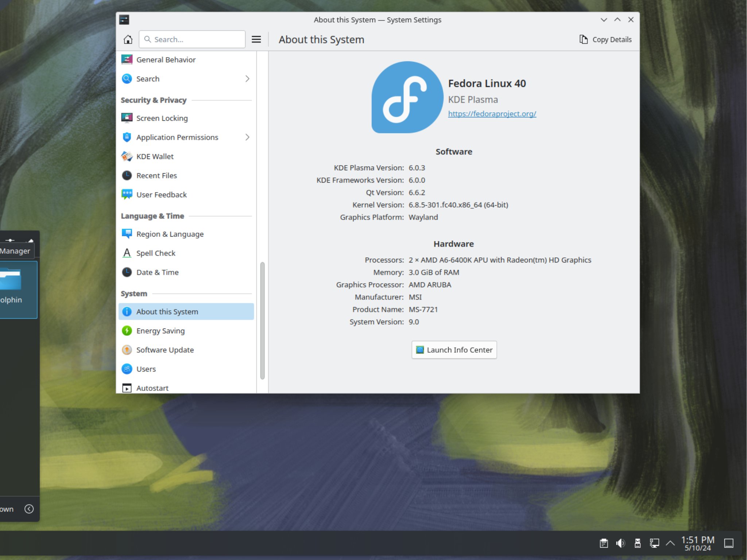Click the back arrow in launcher footer
The image size is (747, 560).
pos(29,509)
